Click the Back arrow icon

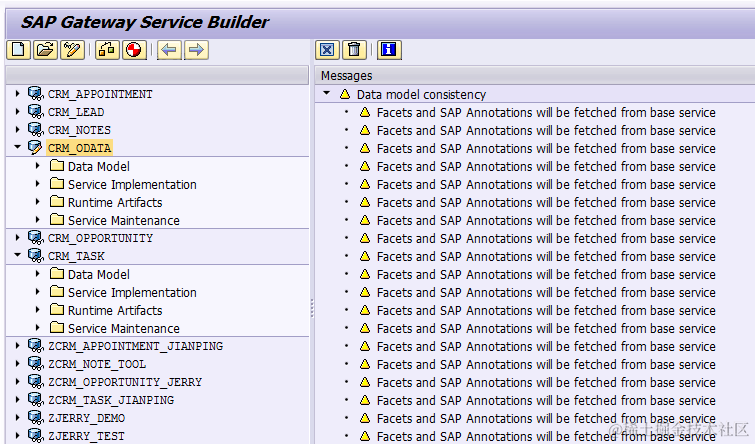click(169, 50)
